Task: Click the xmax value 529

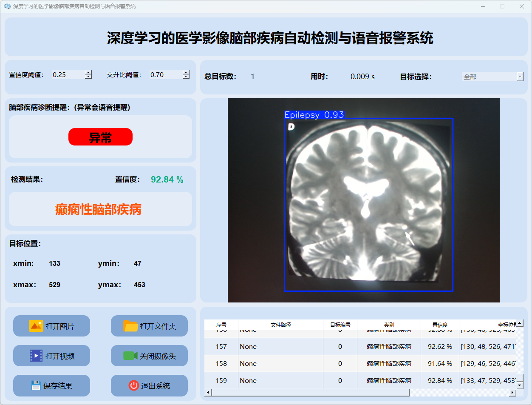Action: (x=54, y=285)
